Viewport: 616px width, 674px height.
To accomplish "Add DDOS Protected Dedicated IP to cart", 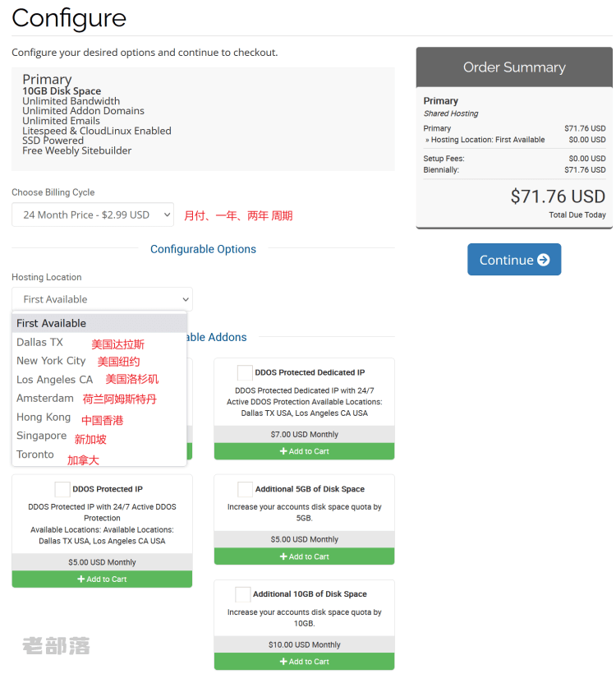I will (304, 451).
